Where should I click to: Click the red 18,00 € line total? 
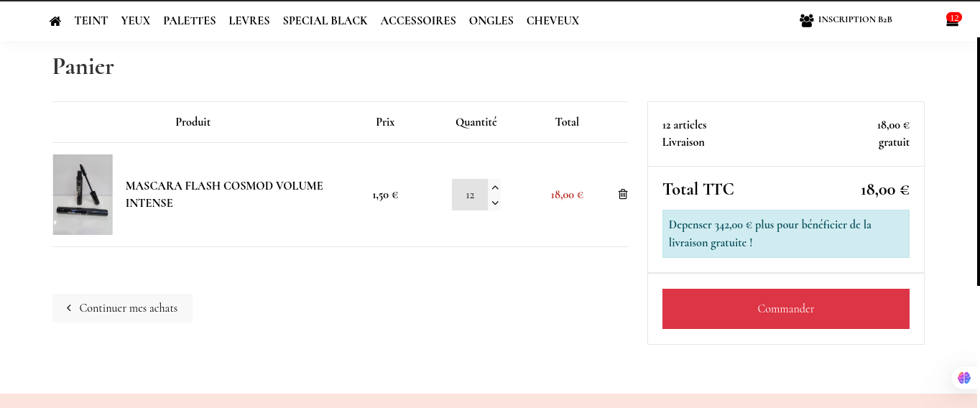tap(567, 195)
